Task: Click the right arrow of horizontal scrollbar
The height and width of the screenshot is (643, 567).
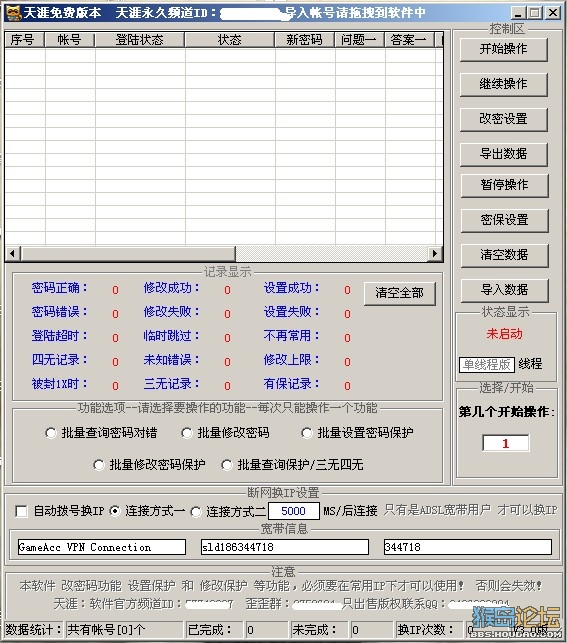Action: (435, 253)
